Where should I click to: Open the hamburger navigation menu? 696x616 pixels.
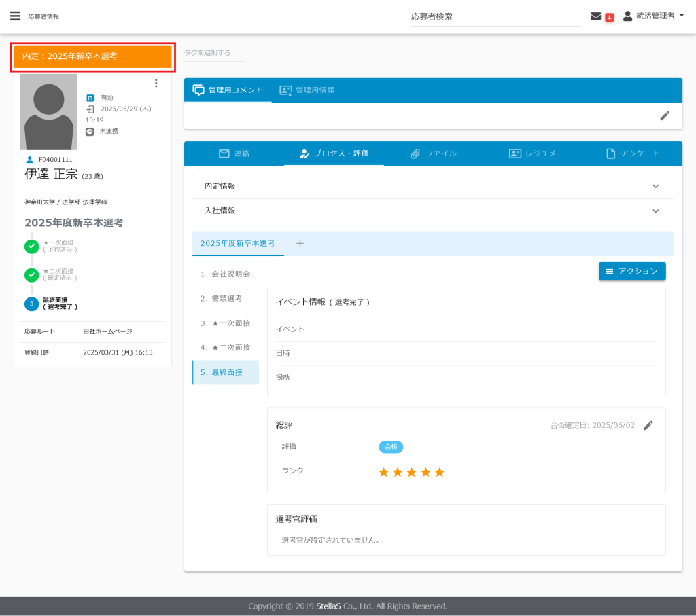tap(15, 16)
